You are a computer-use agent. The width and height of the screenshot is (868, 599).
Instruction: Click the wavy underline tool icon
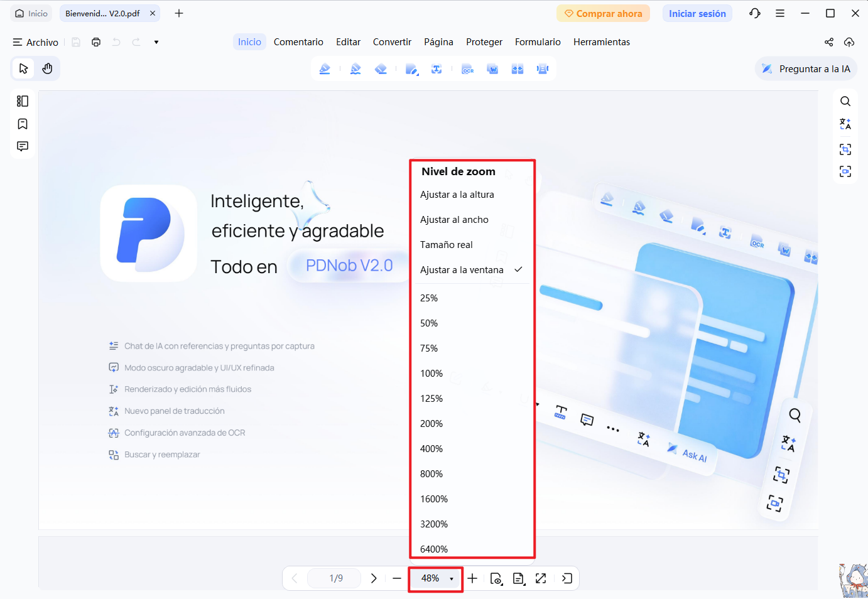[x=355, y=69]
